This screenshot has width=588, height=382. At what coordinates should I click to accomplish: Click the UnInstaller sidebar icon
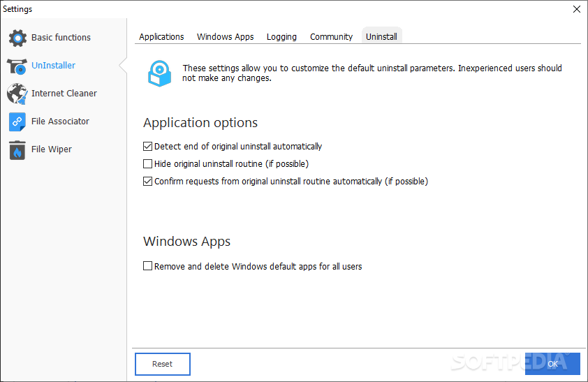coord(17,66)
